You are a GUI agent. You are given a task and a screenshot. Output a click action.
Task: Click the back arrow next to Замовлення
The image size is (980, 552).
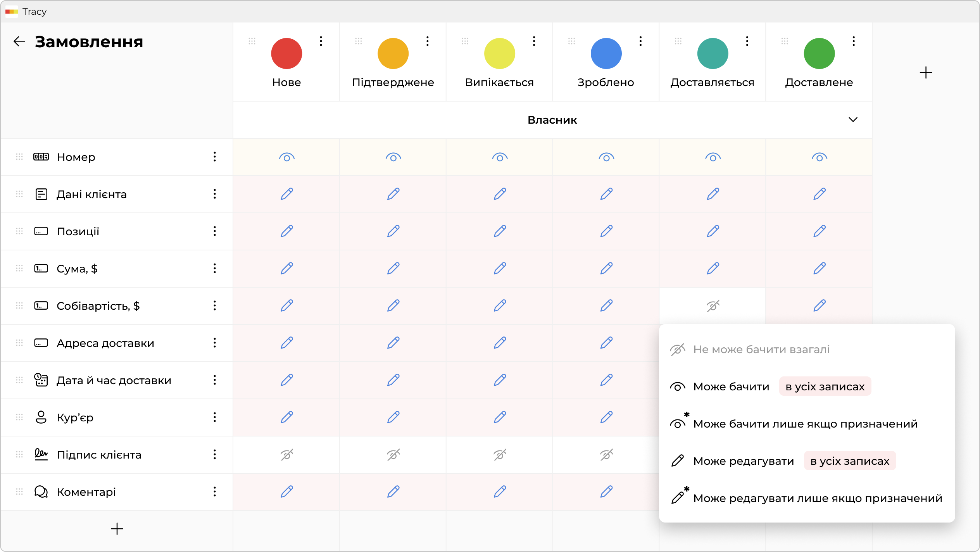(19, 41)
